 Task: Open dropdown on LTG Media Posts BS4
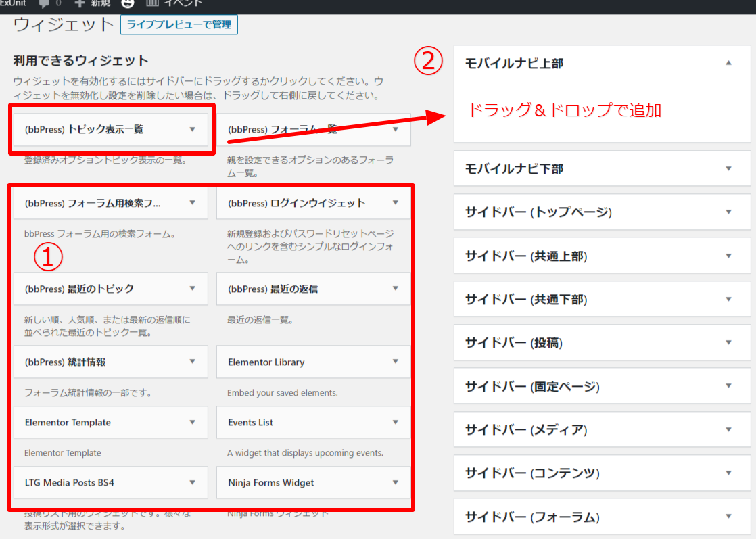coord(193,483)
